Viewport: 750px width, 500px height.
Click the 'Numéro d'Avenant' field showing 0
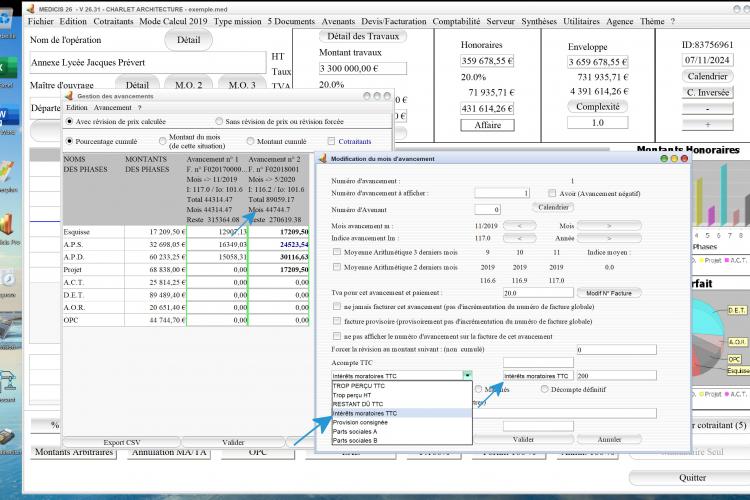point(487,210)
